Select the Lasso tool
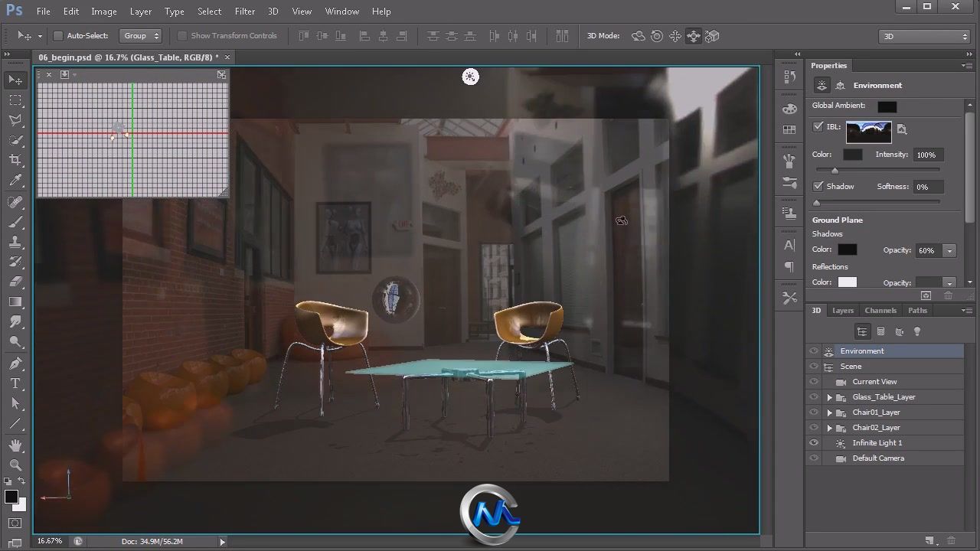980x551 pixels. click(x=15, y=120)
